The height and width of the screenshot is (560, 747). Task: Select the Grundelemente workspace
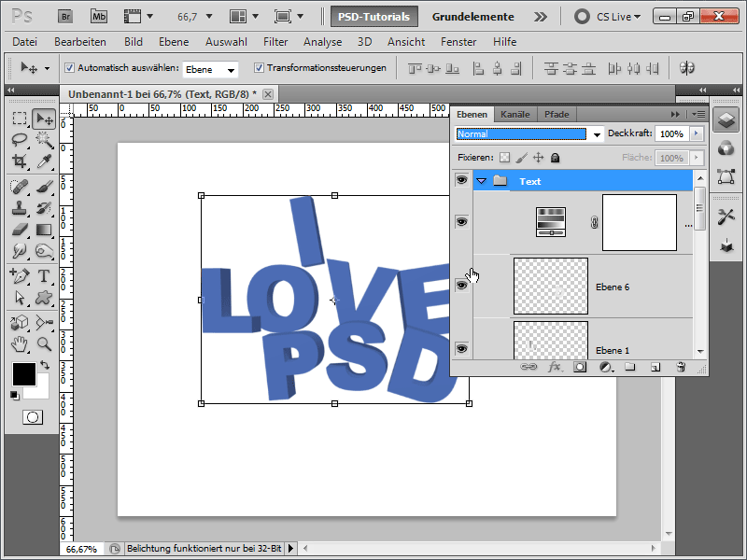473,17
